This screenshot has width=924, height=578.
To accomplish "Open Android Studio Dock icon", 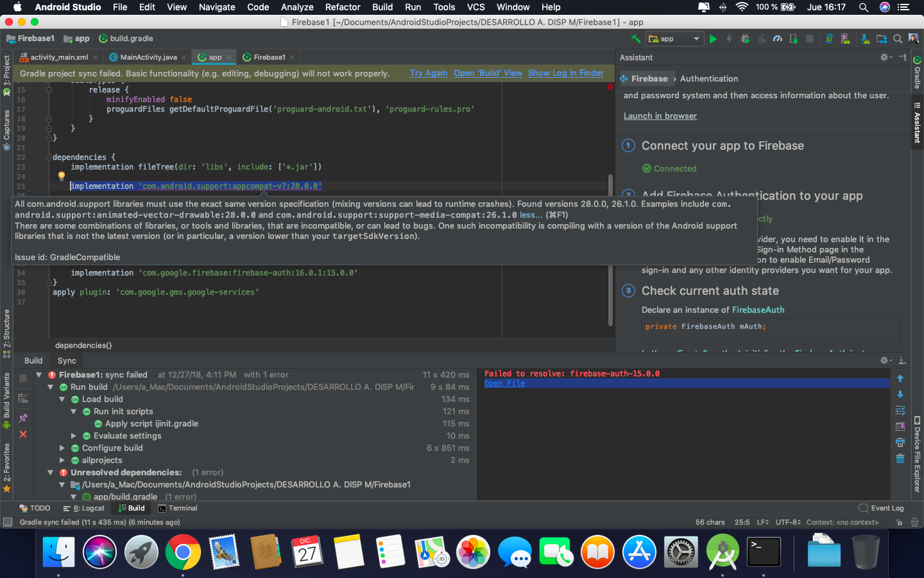I will (x=723, y=552).
